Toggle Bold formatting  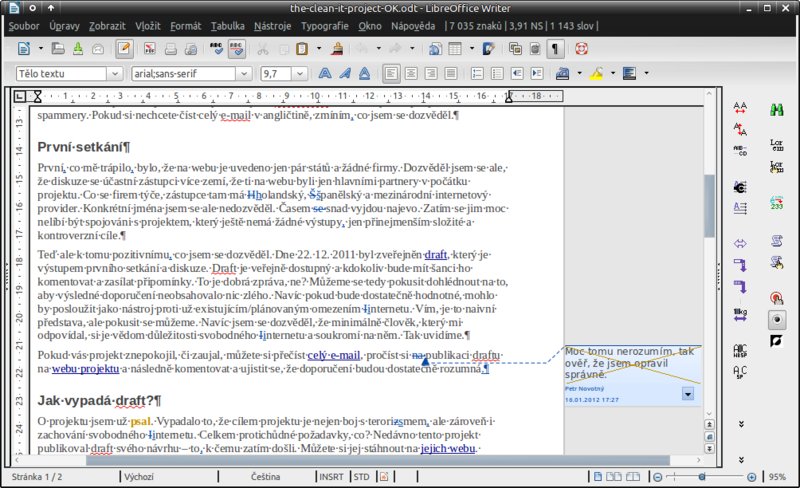[324, 74]
